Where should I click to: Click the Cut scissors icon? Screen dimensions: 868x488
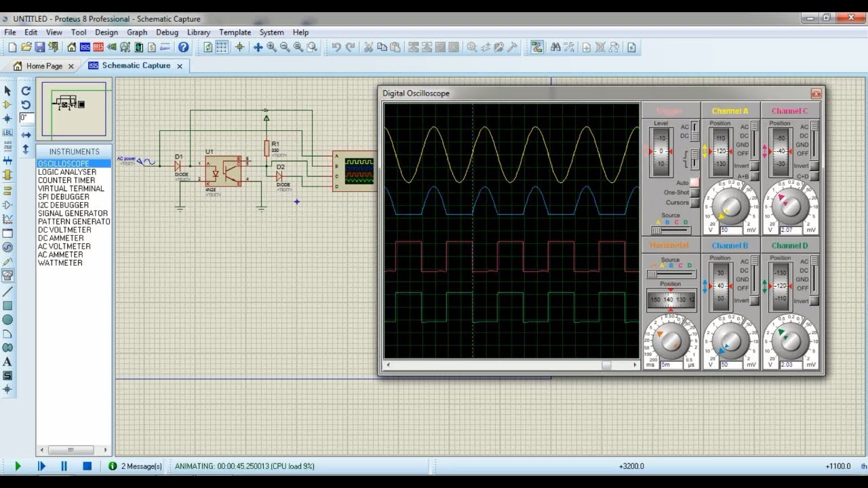[x=368, y=47]
